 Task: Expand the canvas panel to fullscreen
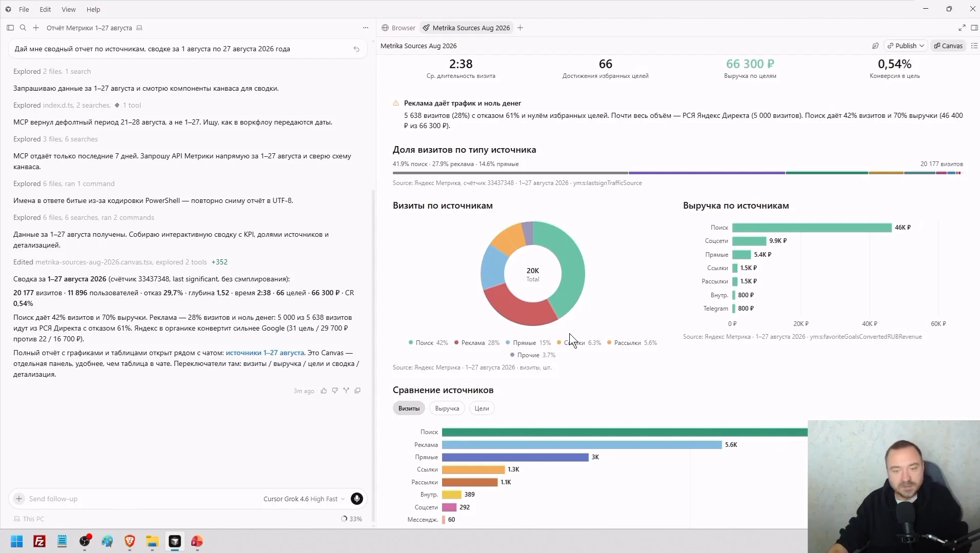[x=962, y=28]
